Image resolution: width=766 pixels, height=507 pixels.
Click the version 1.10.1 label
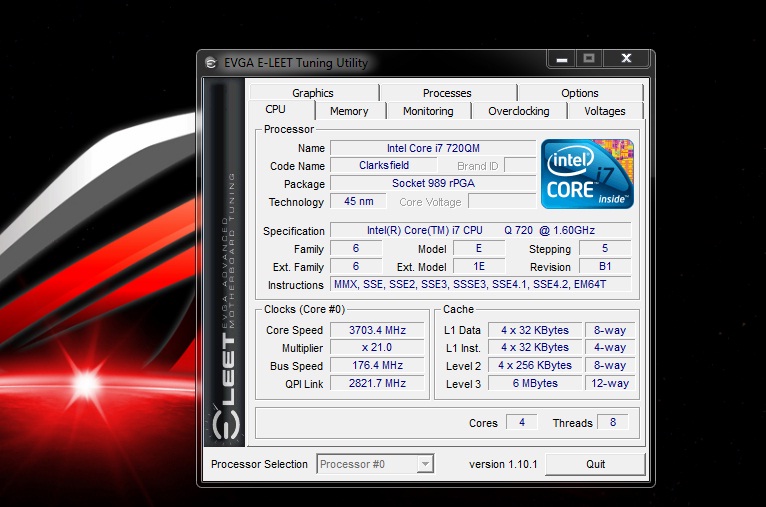(503, 464)
